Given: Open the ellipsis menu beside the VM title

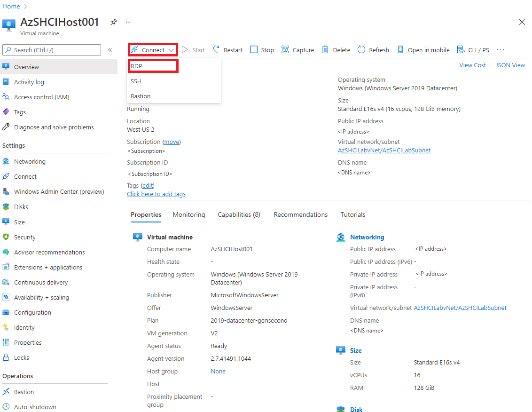Looking at the screenshot, I should click(129, 22).
